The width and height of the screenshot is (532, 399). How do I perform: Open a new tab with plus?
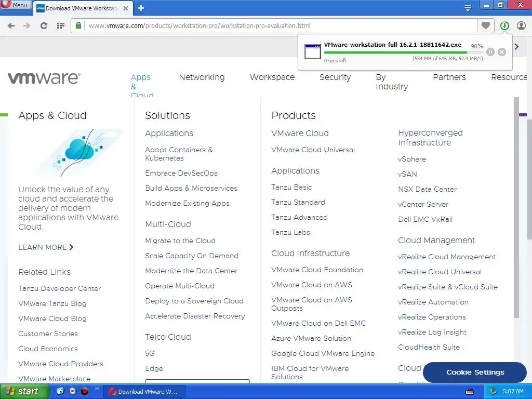pyautogui.click(x=141, y=8)
